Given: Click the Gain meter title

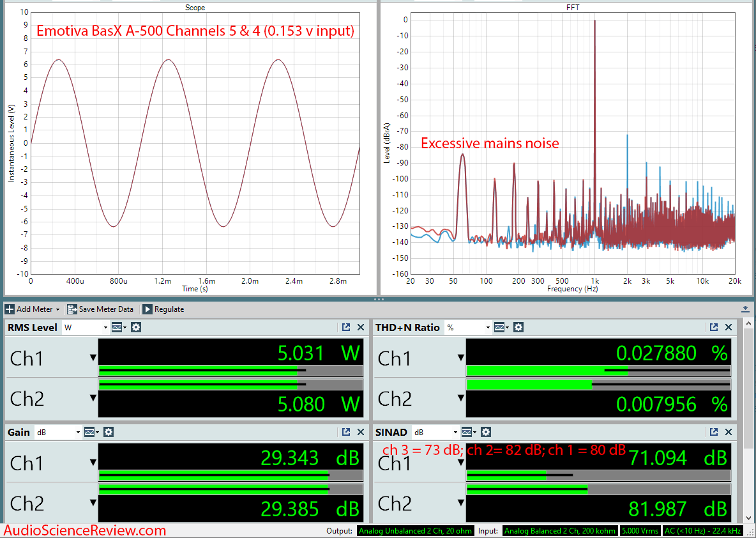Looking at the screenshot, I should point(19,433).
